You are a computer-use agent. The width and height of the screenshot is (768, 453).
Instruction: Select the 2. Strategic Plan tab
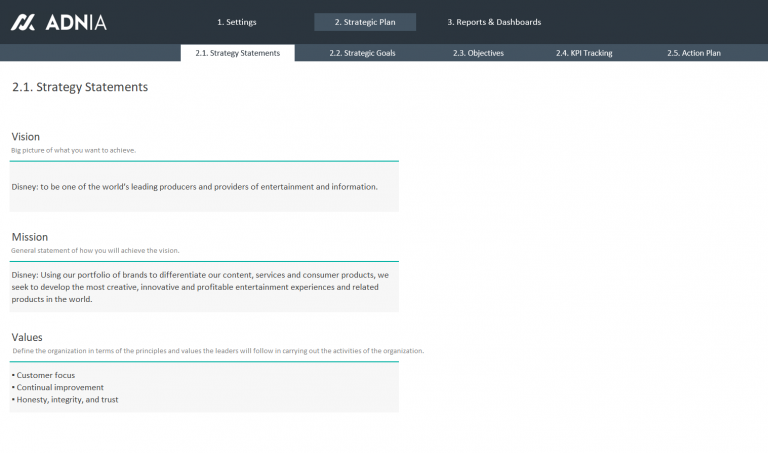364,22
